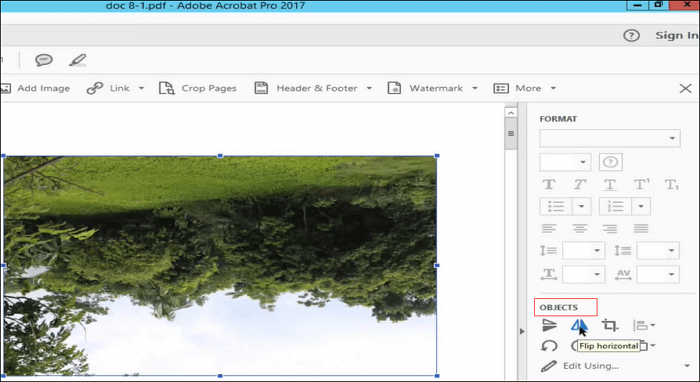The width and height of the screenshot is (700, 382).
Task: Restore down the Acrobat window
Action: (658, 5)
